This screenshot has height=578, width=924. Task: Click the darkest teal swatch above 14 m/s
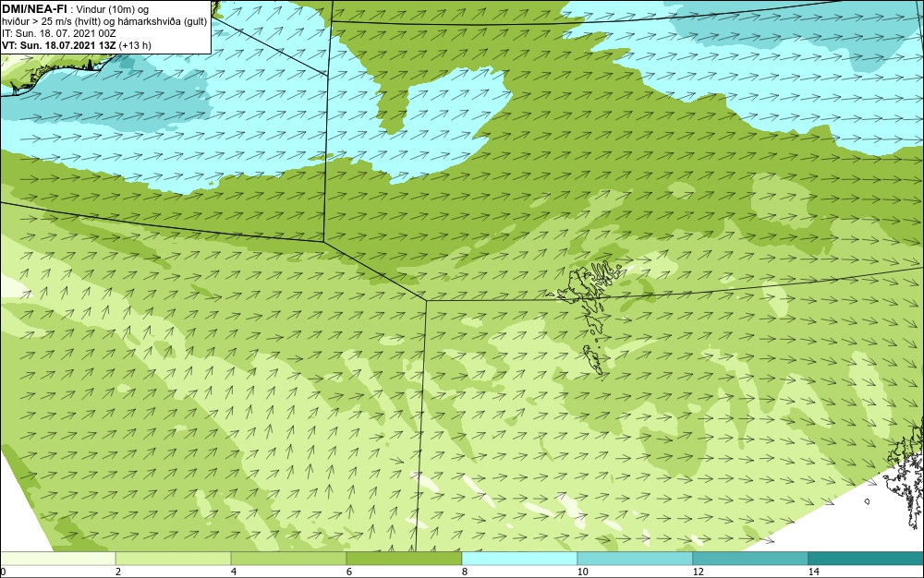(867, 559)
